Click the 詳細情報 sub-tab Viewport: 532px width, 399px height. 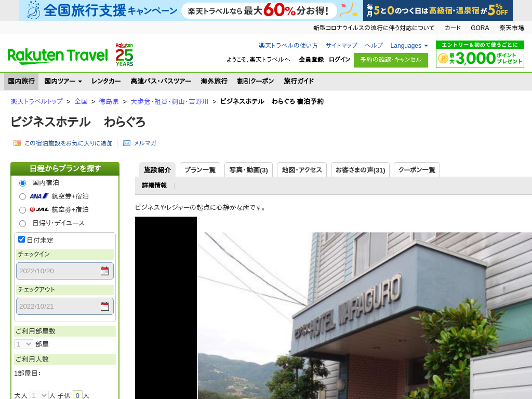click(x=154, y=185)
